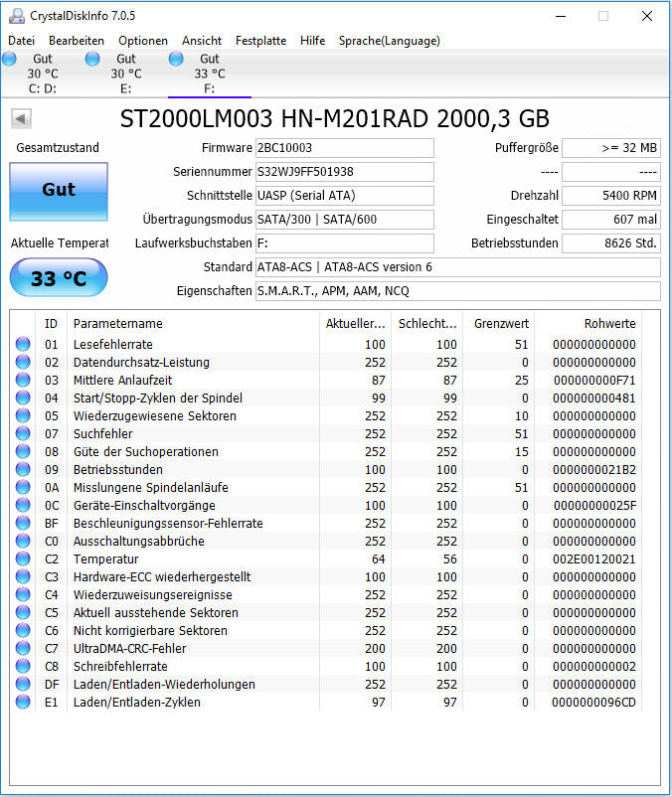Open the Ansicht menu
This screenshot has height=797, width=672.
tap(202, 41)
